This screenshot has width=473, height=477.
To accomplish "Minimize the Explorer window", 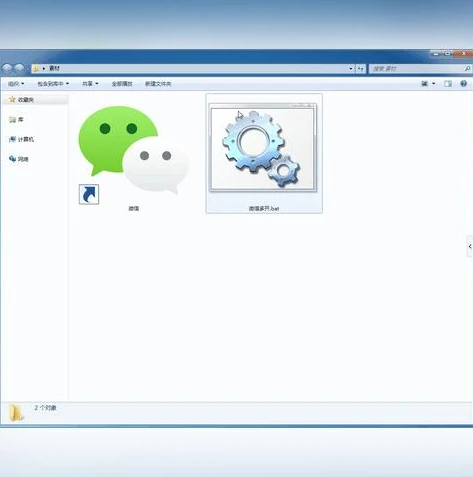I will [436, 53].
